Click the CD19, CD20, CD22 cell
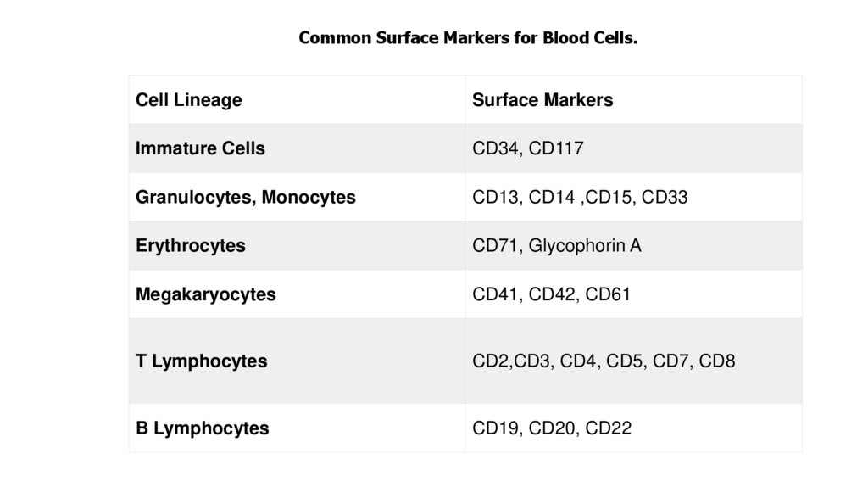 [551, 428]
